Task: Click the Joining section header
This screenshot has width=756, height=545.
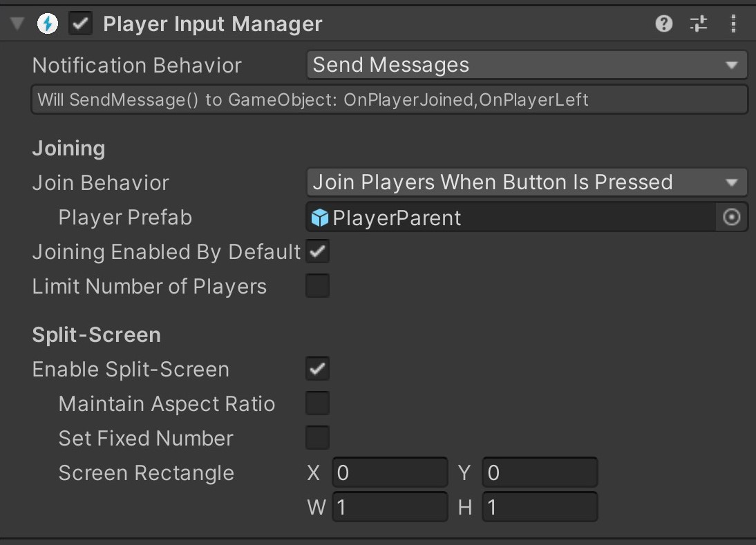Action: point(68,149)
